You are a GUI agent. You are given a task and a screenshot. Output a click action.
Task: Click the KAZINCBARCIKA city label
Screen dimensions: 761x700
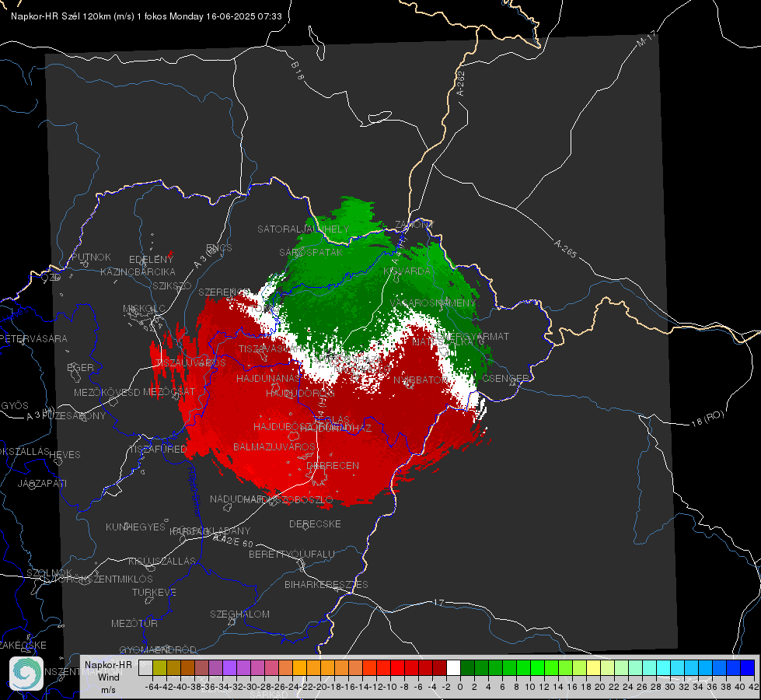[x=138, y=271]
